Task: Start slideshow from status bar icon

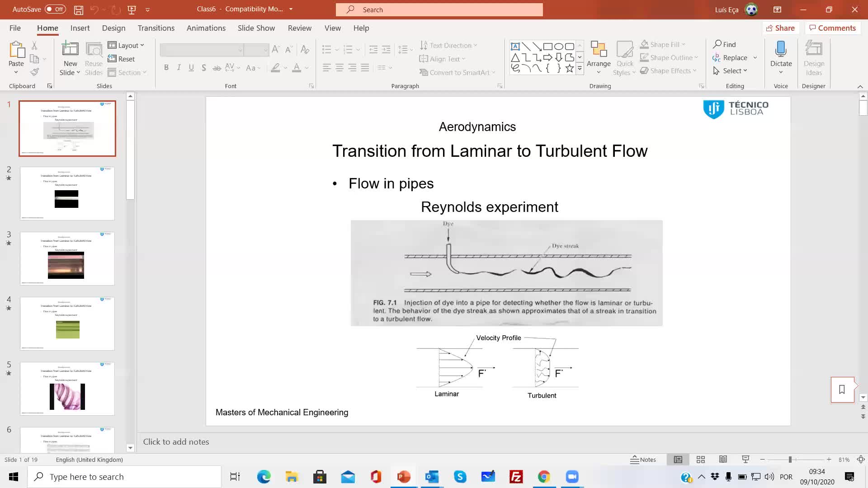Action: (x=745, y=460)
